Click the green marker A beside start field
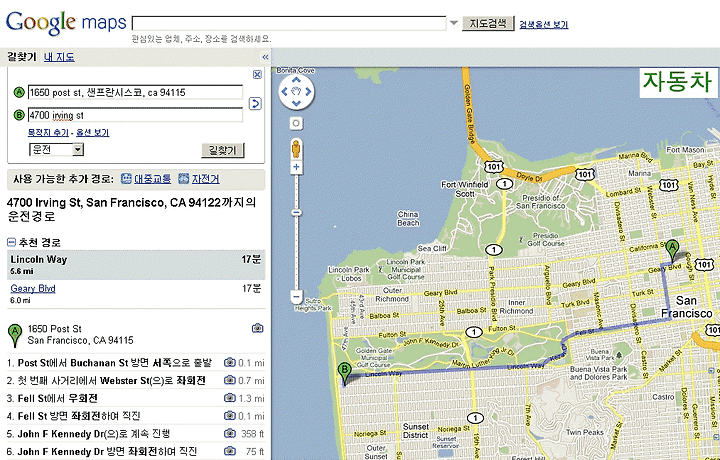The image size is (720, 460). [x=19, y=92]
